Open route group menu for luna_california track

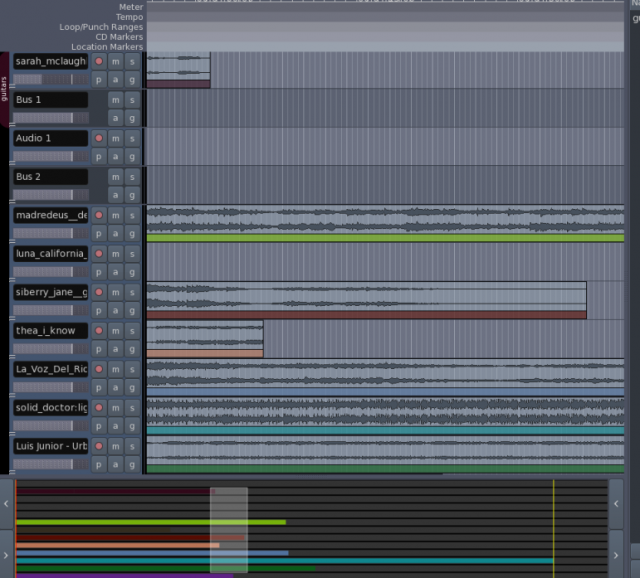[132, 272]
